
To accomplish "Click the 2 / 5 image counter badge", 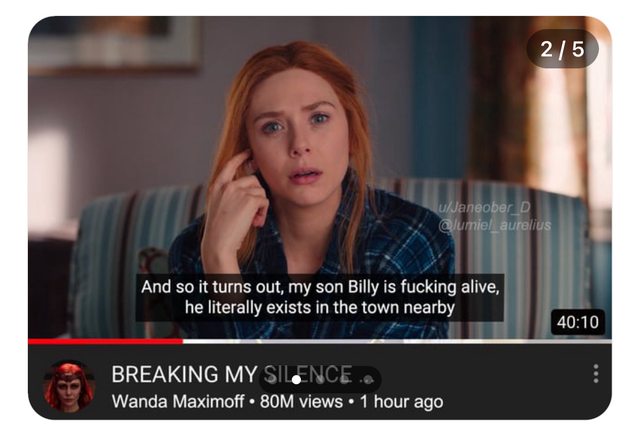I will tap(562, 49).
